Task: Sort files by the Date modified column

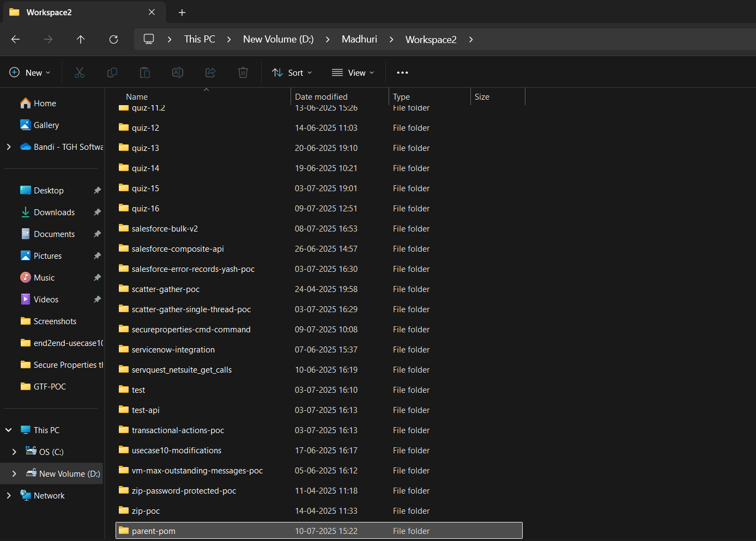Action: [320, 96]
